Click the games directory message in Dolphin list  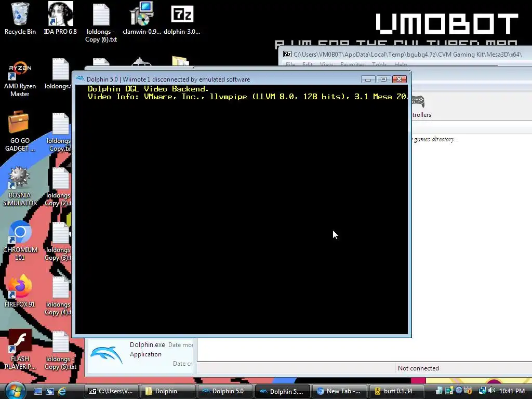435,139
